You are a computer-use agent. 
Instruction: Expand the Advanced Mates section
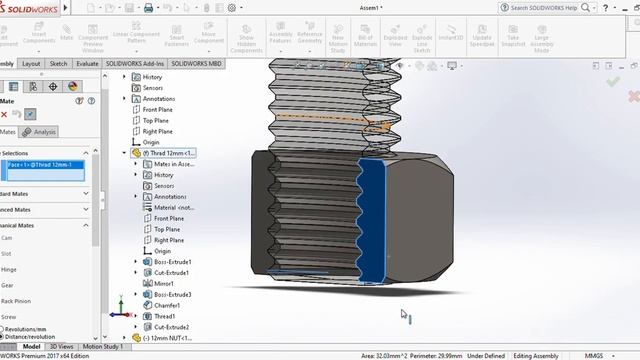[x=86, y=209]
